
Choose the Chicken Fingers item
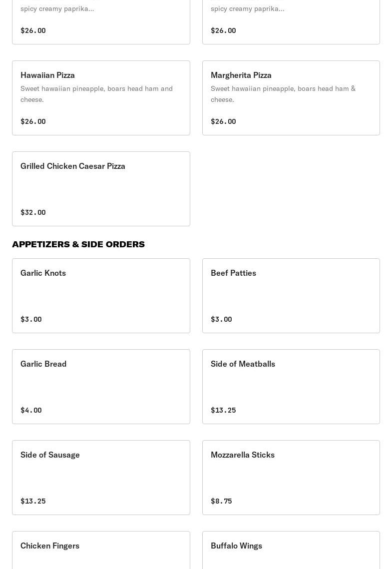(x=101, y=550)
